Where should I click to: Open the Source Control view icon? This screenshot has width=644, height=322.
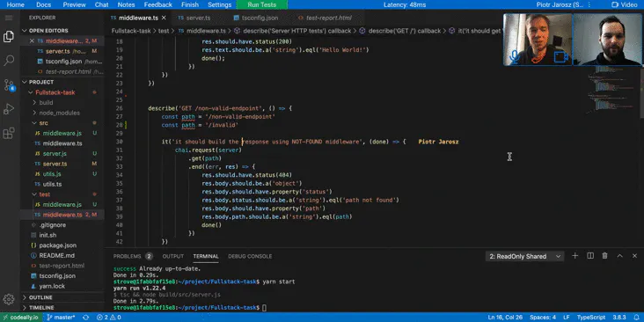(9, 85)
